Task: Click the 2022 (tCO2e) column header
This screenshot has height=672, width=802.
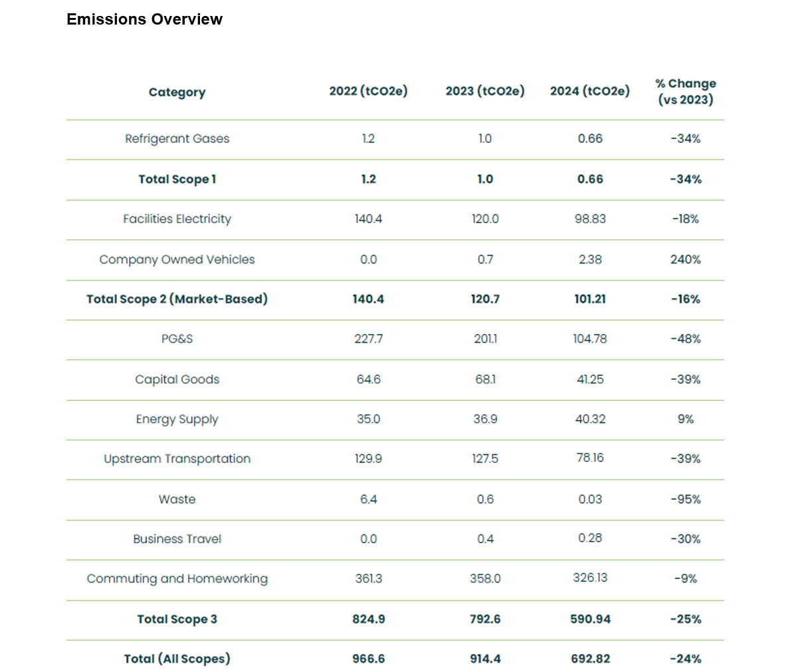Action: click(368, 91)
